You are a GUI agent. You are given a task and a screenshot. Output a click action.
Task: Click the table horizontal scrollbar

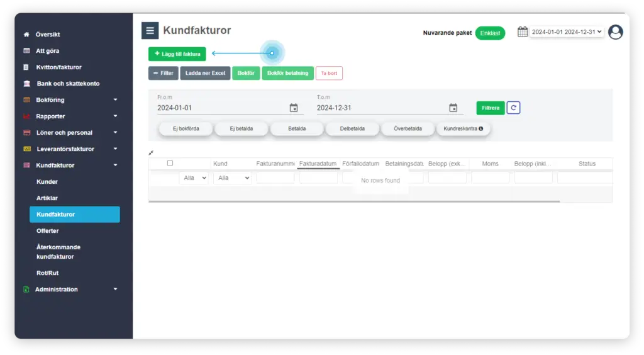click(x=354, y=201)
